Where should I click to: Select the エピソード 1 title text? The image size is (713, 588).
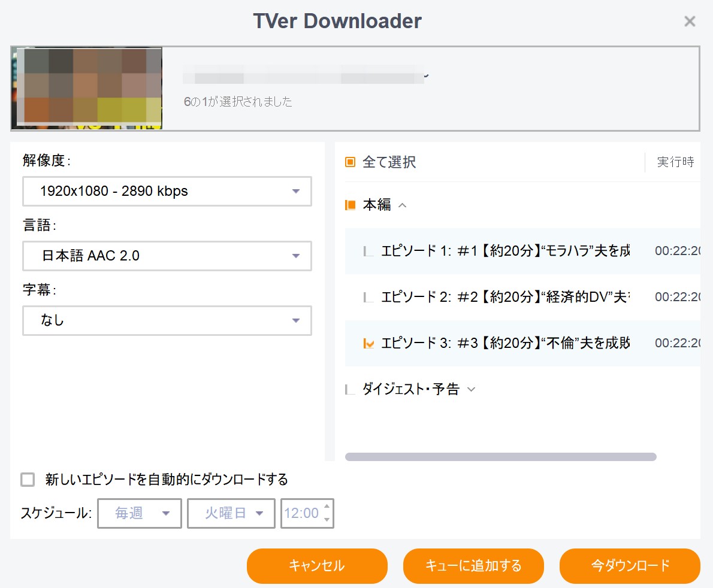click(505, 251)
